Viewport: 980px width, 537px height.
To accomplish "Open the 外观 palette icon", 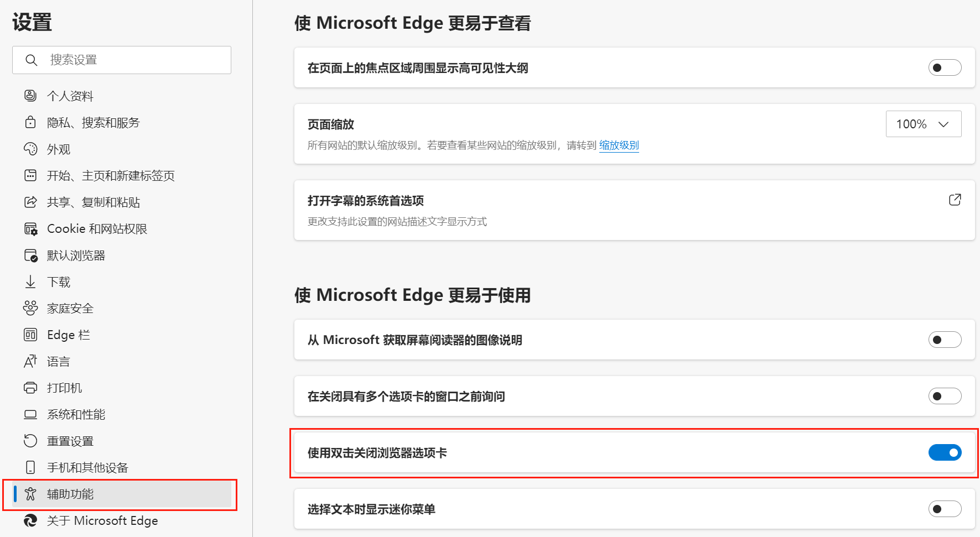I will pyautogui.click(x=30, y=149).
